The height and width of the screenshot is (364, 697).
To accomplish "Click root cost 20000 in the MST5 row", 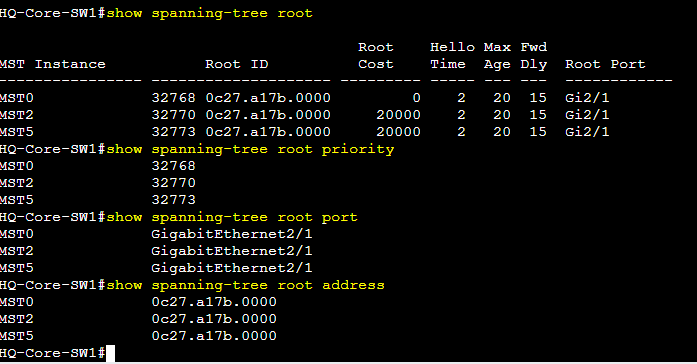I will click(398, 132).
